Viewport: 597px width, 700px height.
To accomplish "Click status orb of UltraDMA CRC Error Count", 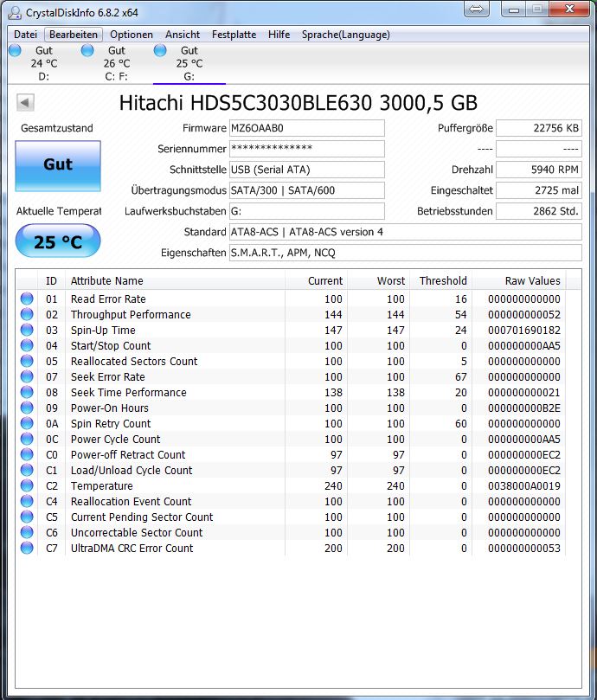I will [27, 548].
